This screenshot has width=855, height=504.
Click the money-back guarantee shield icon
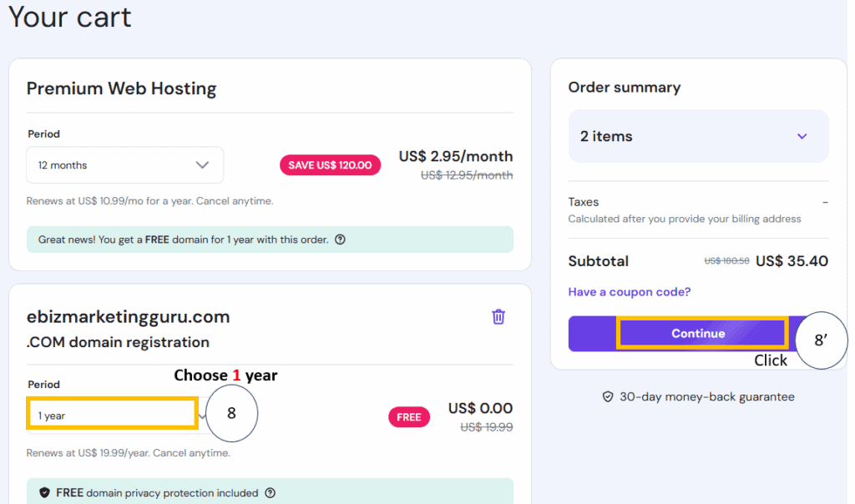coord(608,397)
